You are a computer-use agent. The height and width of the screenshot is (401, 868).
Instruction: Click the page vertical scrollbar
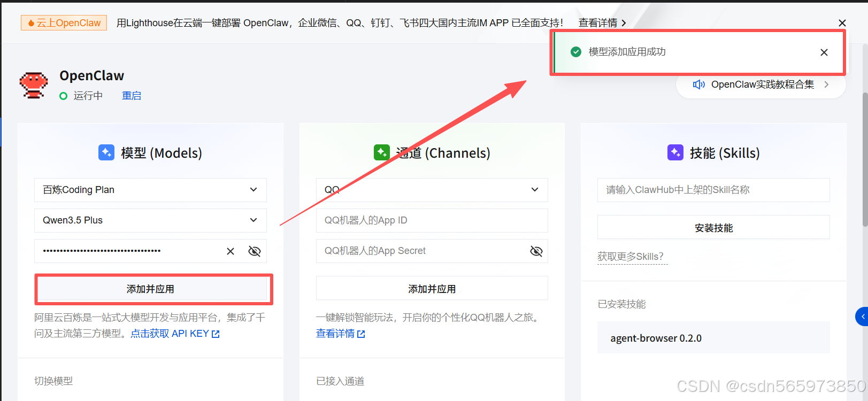click(865, 160)
